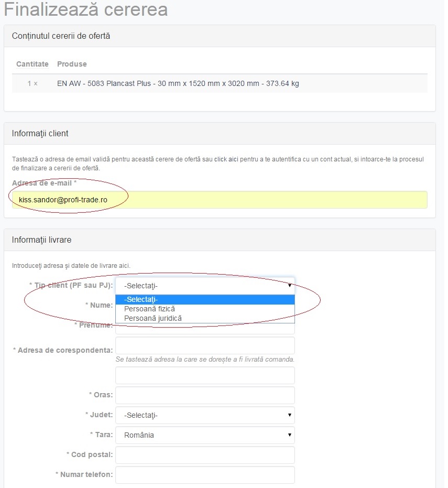Click into the Oras field
448x488 pixels.
click(x=205, y=395)
